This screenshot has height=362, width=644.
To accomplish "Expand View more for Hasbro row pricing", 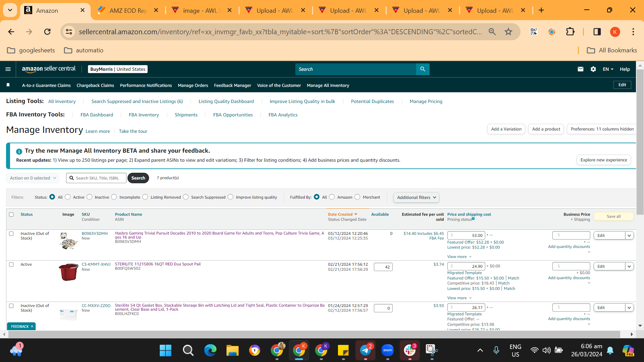I will pos(459,257).
